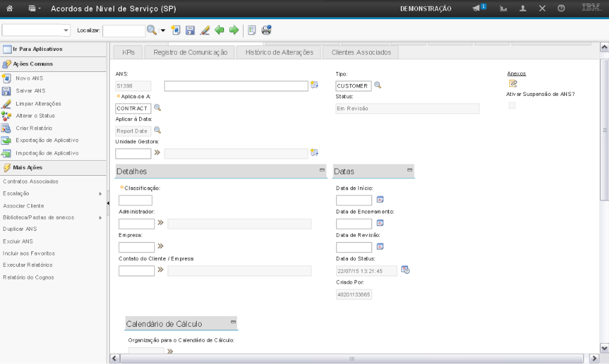Open the Histórico de Alterações tab
The width and height of the screenshot is (609, 364).
tap(280, 53)
